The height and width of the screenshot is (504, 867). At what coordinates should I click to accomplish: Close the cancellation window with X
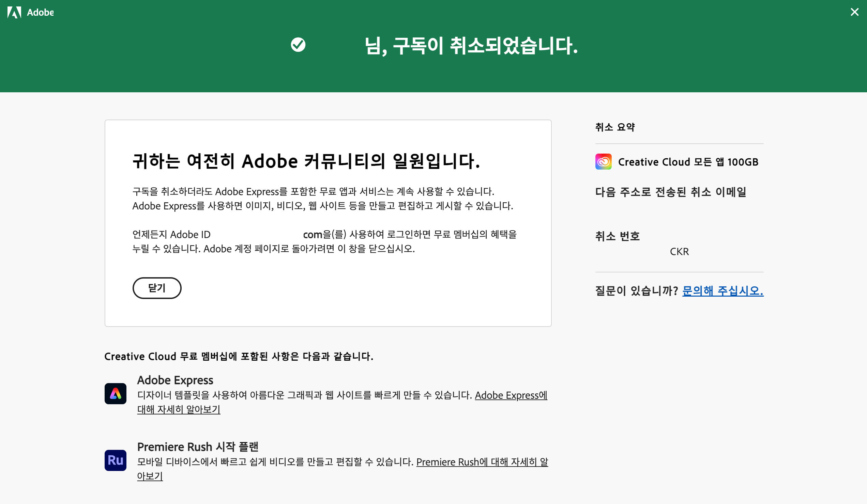854,12
